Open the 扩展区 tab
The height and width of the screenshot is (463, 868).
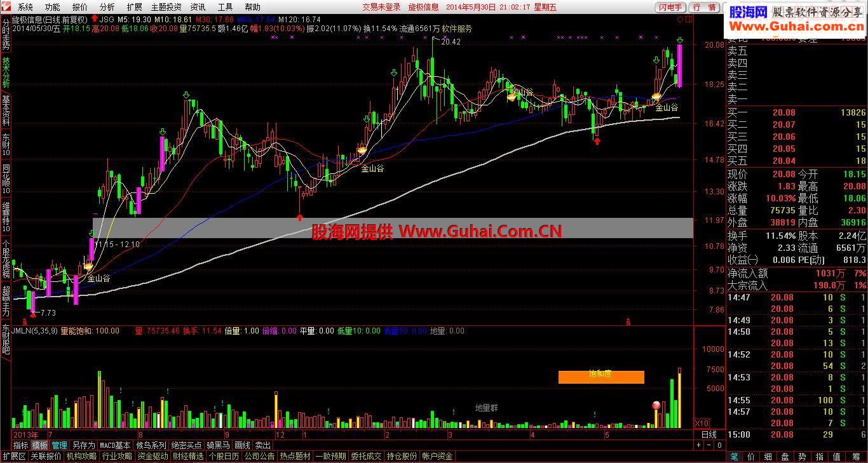click(x=14, y=457)
